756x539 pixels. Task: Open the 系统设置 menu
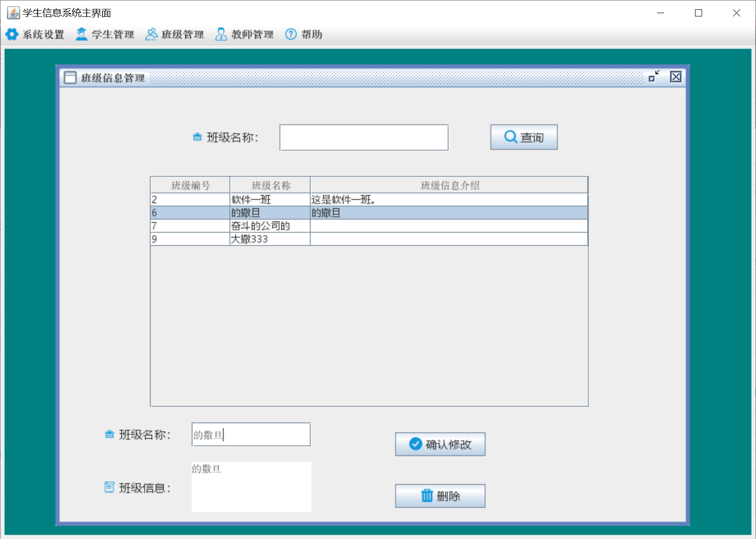coord(35,34)
